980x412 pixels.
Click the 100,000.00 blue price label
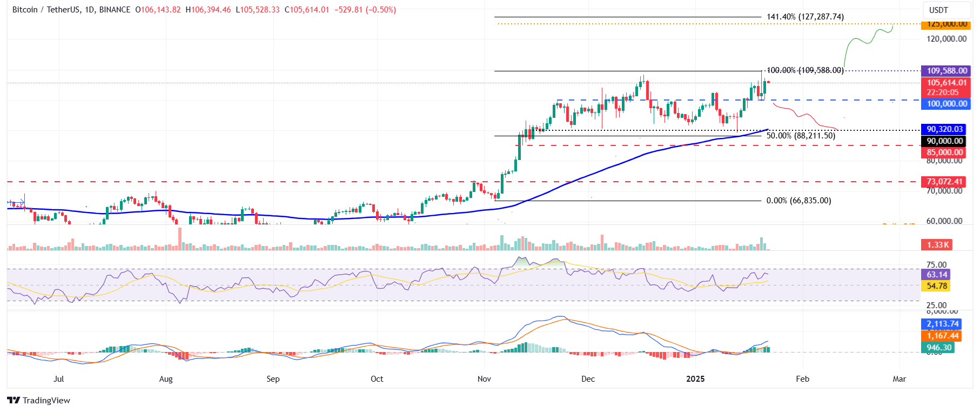pos(947,104)
